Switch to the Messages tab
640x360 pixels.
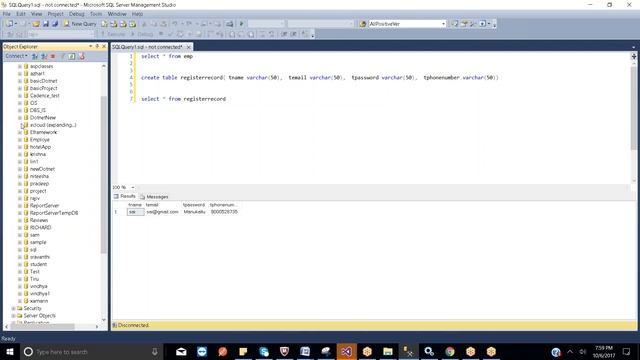pos(154,197)
